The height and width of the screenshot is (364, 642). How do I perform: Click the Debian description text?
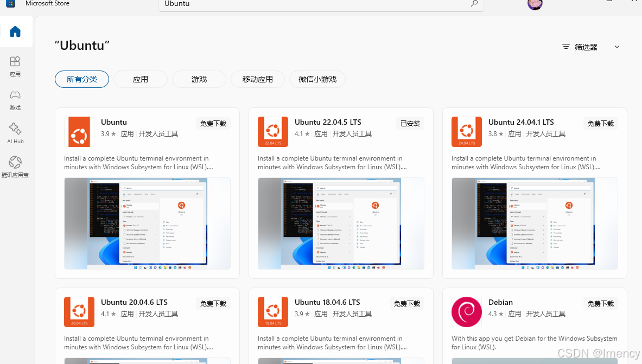[x=535, y=343]
